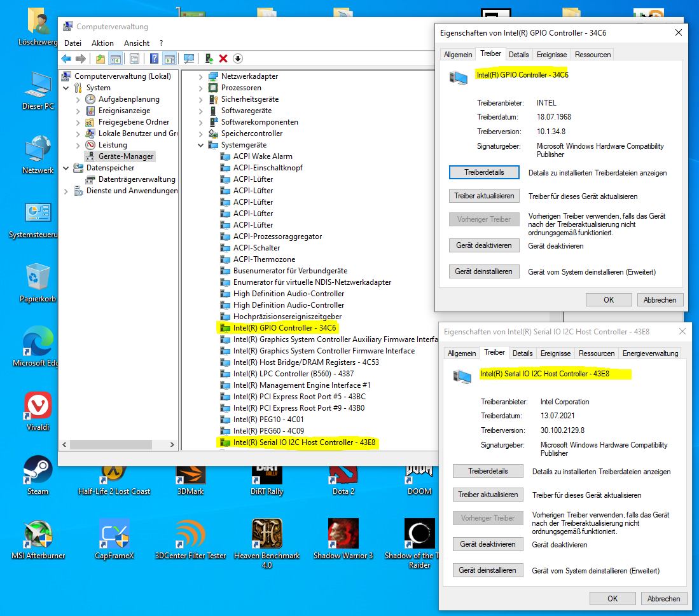Collapse the Datenspeicher tree node
Image resolution: width=699 pixels, height=616 pixels.
66,168
